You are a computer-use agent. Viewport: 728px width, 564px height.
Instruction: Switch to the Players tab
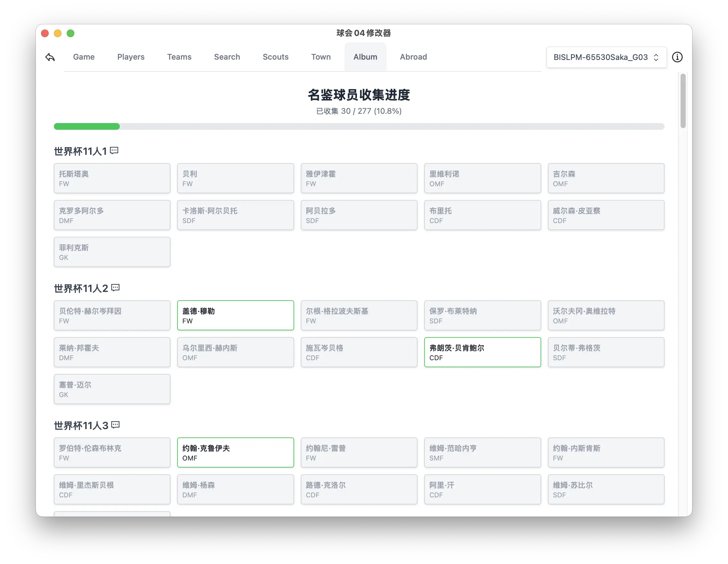(x=131, y=57)
